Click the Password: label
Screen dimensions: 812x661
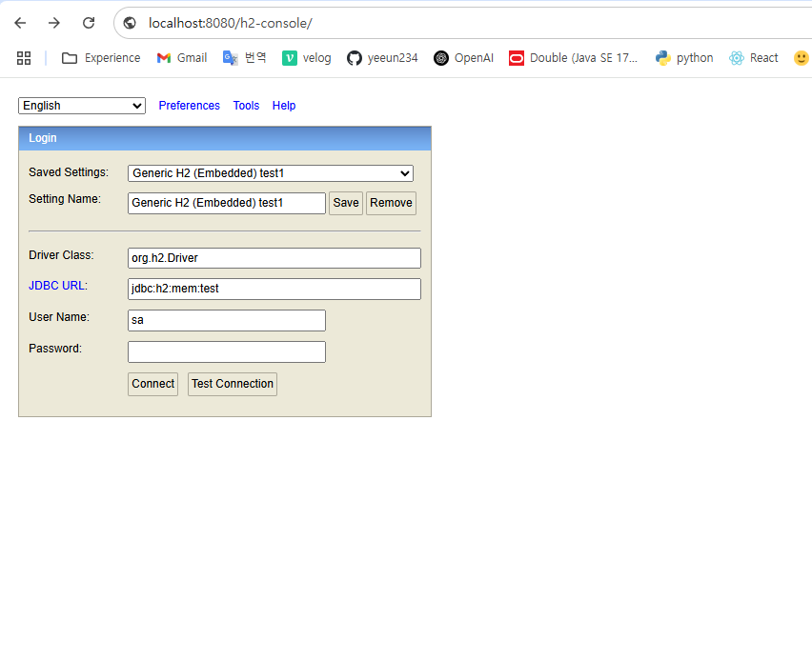tap(55, 349)
